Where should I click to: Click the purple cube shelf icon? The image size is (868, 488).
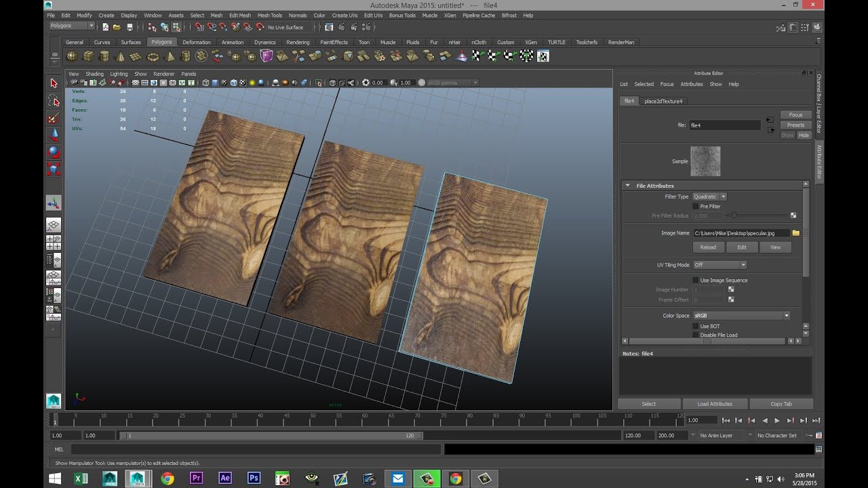tap(267, 56)
